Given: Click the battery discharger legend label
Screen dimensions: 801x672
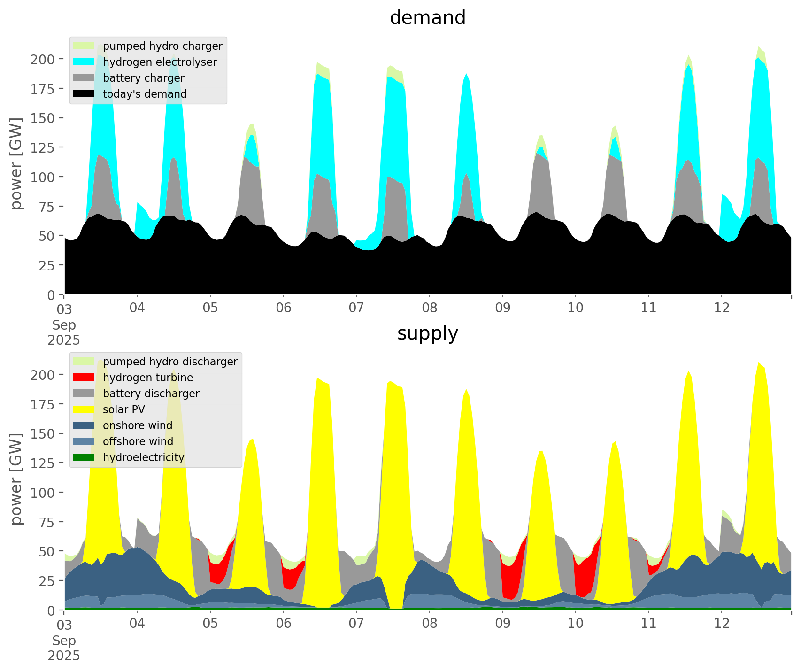Looking at the screenshot, I should tap(151, 394).
